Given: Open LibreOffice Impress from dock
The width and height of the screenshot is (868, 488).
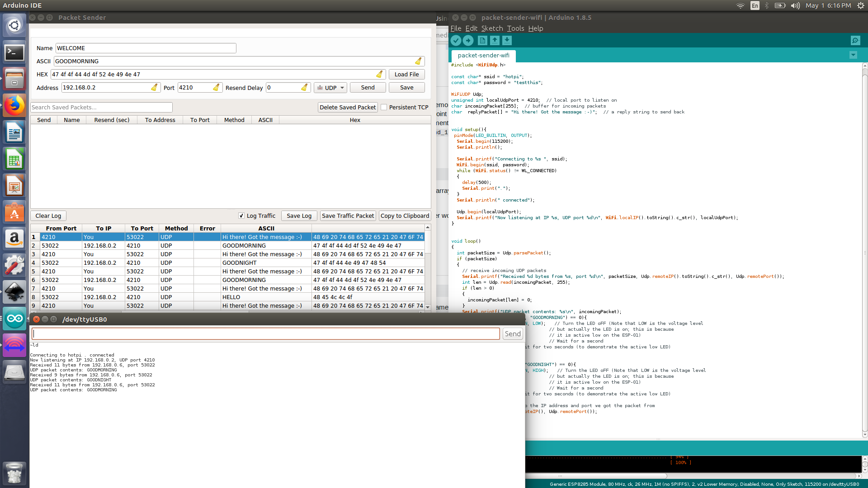Looking at the screenshot, I should pyautogui.click(x=14, y=186).
